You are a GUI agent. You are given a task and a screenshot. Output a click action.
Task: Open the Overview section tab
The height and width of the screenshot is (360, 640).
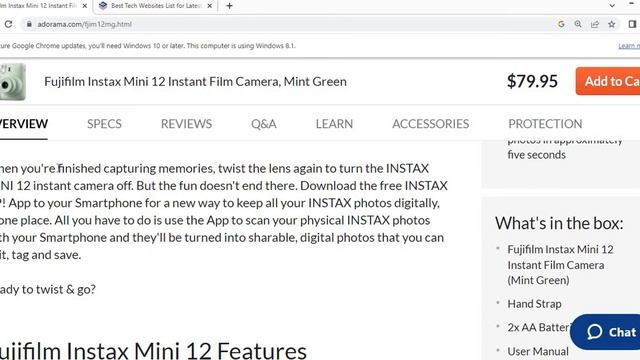coord(24,124)
